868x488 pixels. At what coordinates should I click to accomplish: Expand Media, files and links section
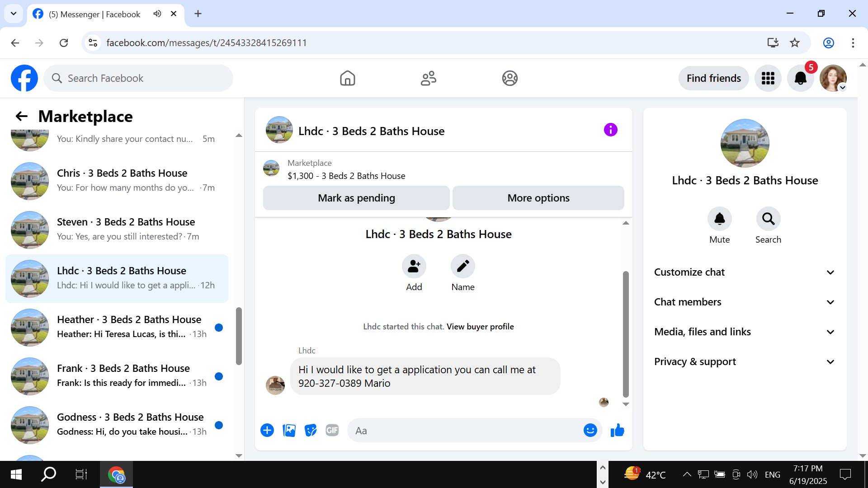coord(745,332)
